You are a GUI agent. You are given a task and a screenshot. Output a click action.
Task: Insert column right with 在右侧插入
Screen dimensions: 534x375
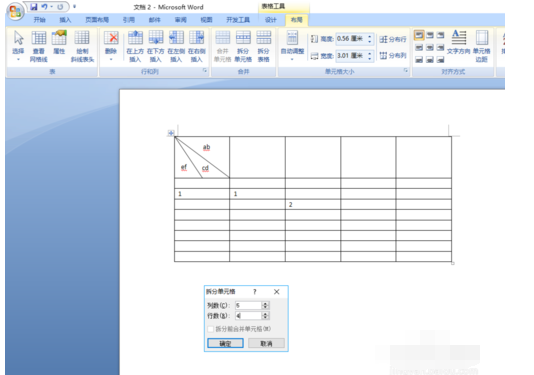point(197,46)
